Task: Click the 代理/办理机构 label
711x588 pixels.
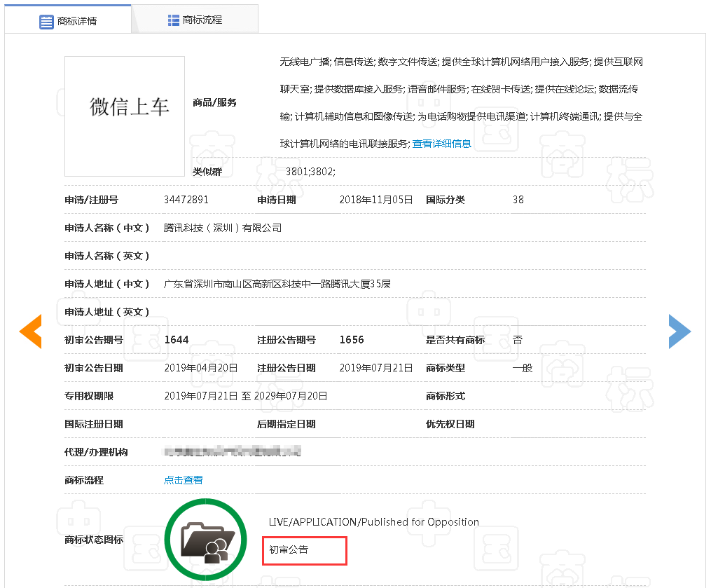Action: click(x=96, y=452)
